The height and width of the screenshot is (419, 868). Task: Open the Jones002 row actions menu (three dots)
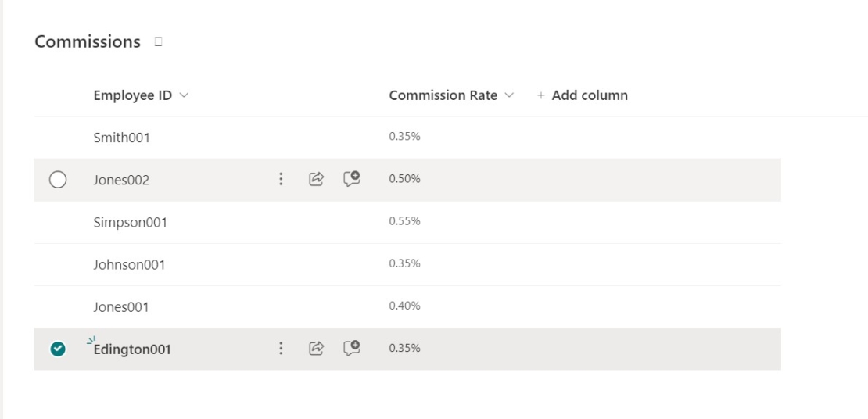pyautogui.click(x=281, y=179)
